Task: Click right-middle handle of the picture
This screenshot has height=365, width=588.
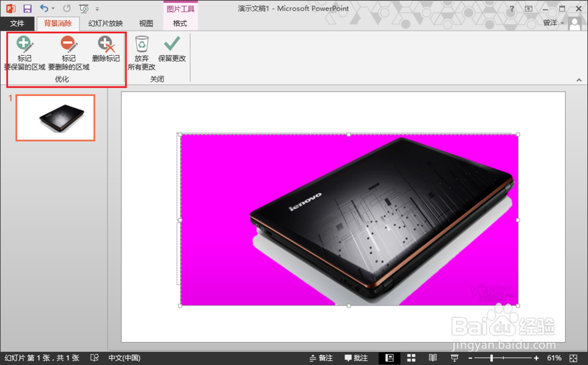Action: tap(518, 220)
